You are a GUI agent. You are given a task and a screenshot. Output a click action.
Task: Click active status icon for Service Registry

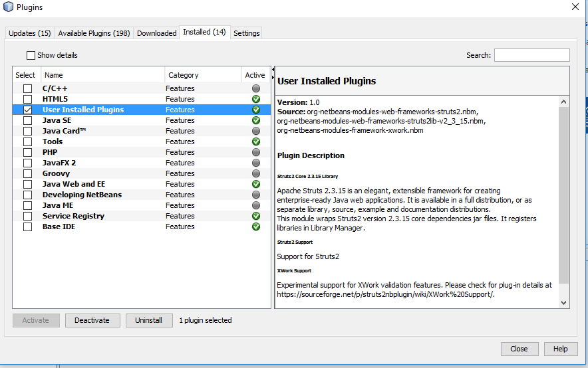tap(256, 216)
